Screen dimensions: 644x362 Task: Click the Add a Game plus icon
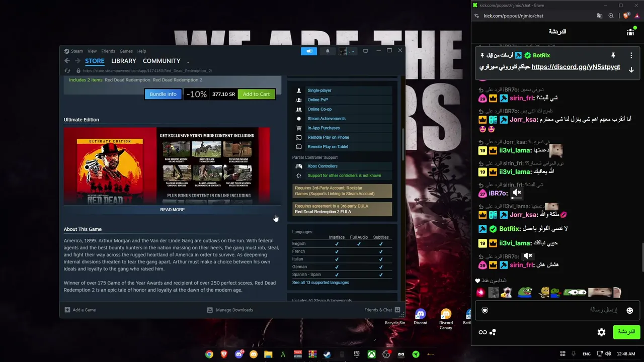(x=67, y=310)
